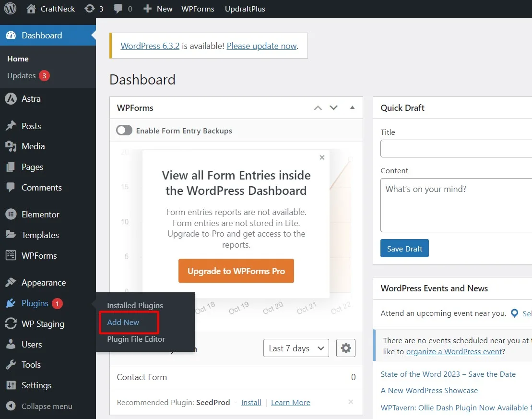This screenshot has height=419, width=532.
Task: Click the What's on your mind textarea
Action: point(456,205)
